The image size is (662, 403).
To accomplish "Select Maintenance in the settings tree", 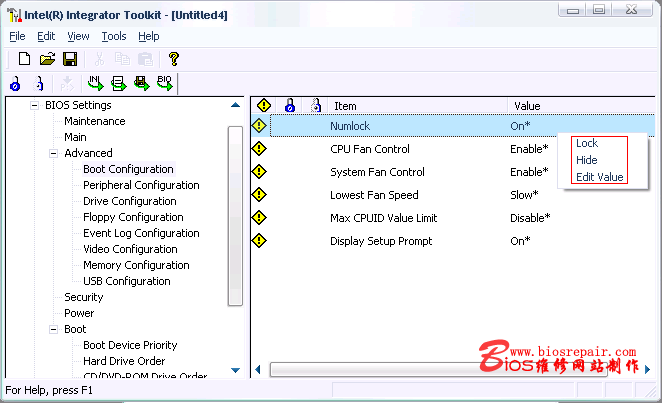I will (95, 121).
